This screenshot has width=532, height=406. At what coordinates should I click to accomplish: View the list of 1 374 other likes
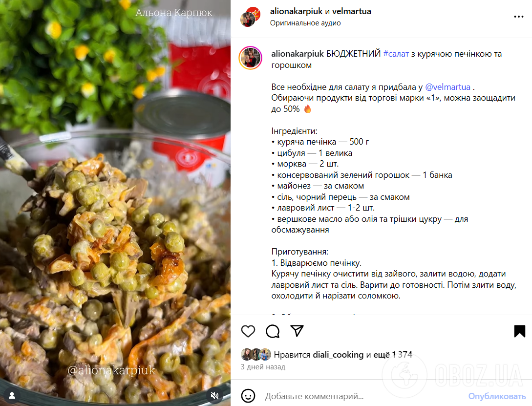[393, 354]
